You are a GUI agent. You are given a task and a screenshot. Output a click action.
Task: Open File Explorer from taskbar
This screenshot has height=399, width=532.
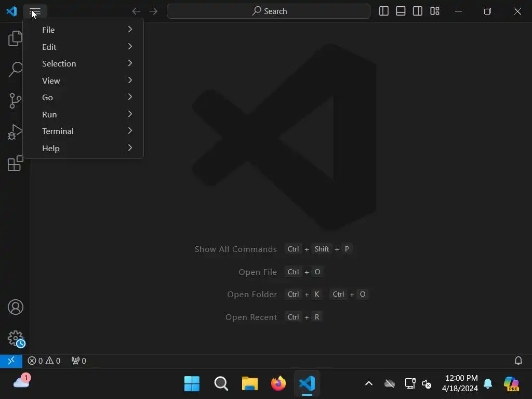tap(250, 384)
